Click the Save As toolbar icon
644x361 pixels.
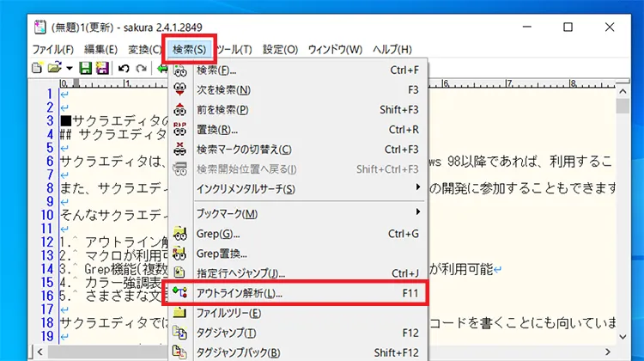pos(102,68)
